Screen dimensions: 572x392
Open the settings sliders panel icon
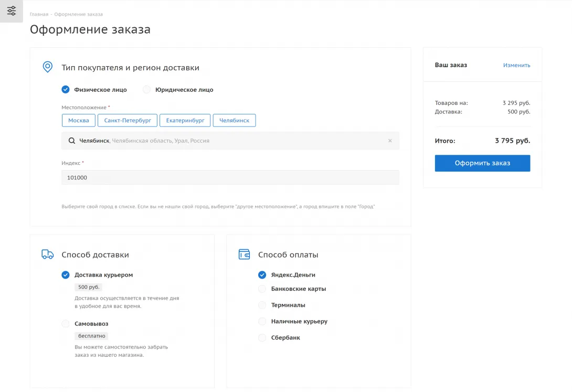(x=12, y=11)
